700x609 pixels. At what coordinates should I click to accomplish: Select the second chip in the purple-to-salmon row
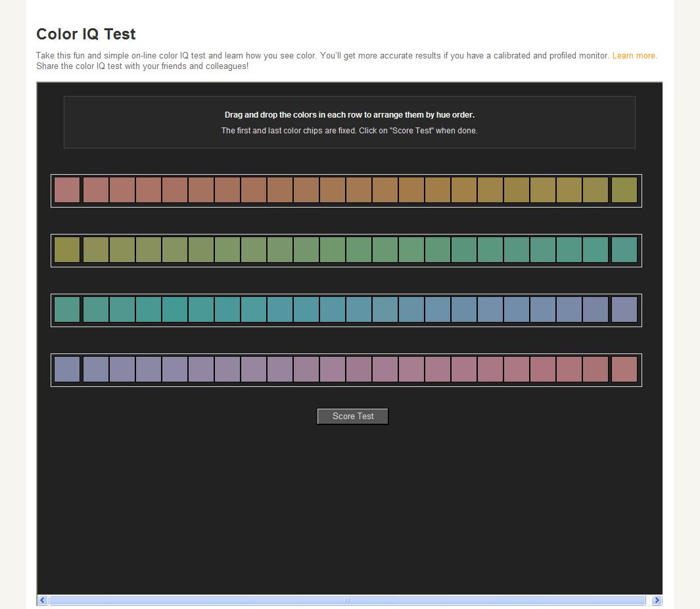pos(96,369)
